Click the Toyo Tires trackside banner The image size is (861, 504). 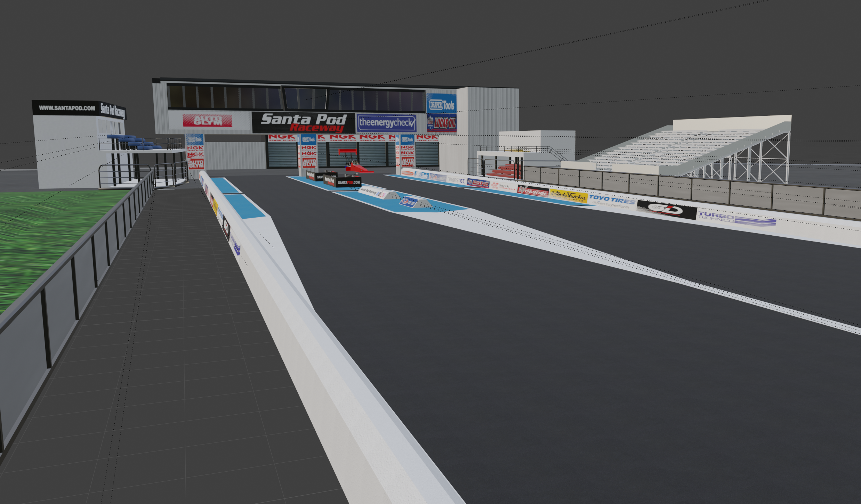[612, 201]
